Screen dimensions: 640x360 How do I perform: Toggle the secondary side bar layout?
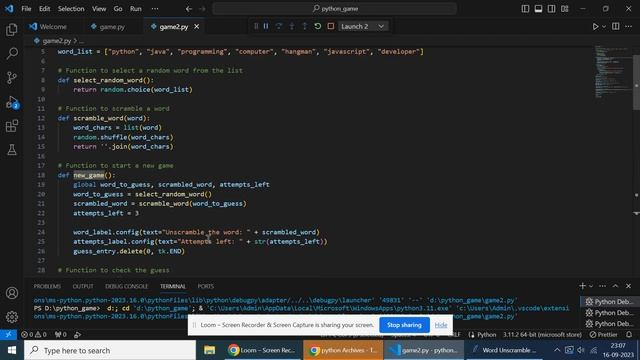coord(551,9)
